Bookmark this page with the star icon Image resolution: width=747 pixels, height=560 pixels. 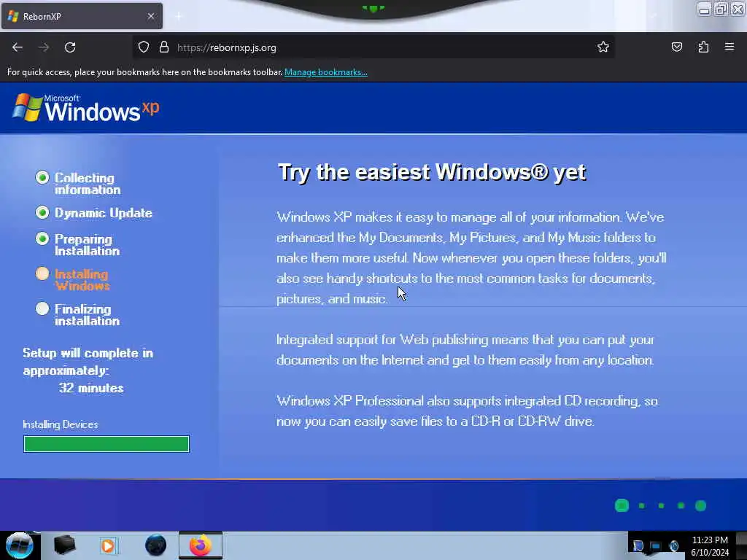point(603,47)
